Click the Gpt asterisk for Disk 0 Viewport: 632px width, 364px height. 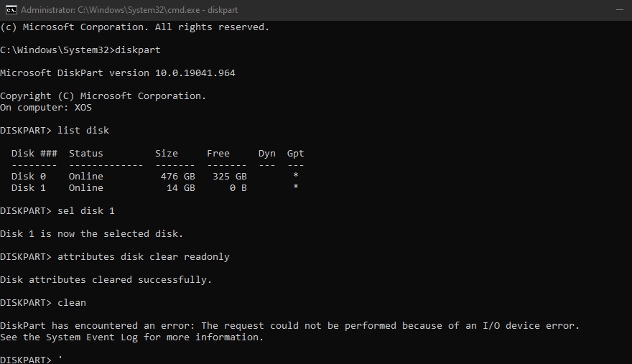click(x=295, y=176)
